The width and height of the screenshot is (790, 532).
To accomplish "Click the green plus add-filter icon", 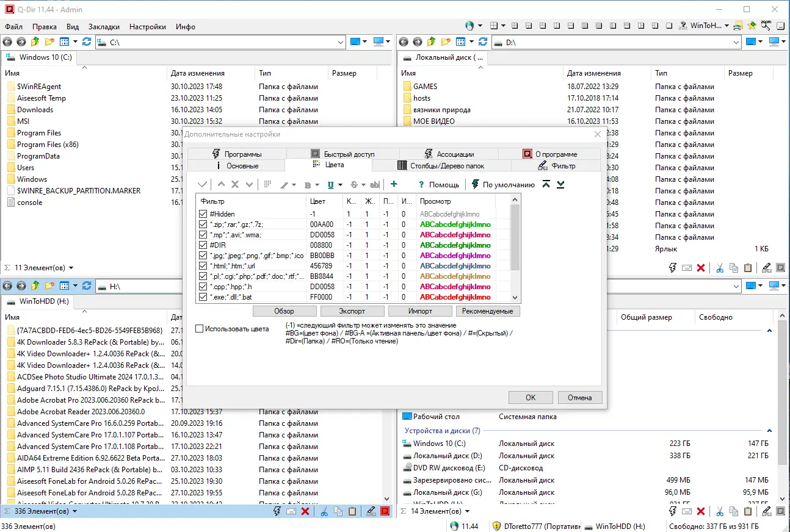I will [394, 184].
